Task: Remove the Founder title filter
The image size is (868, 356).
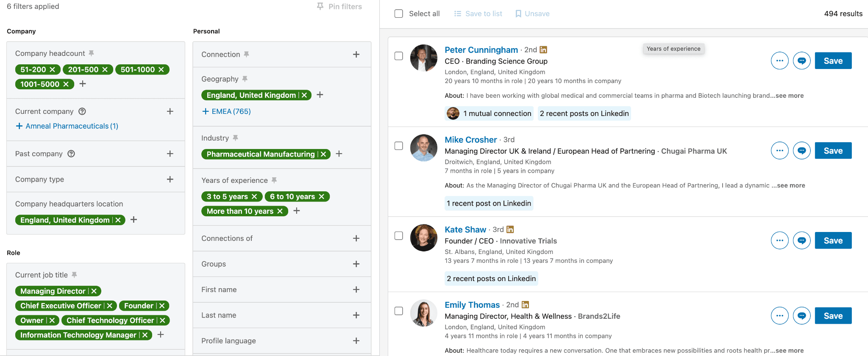Action: (x=161, y=306)
